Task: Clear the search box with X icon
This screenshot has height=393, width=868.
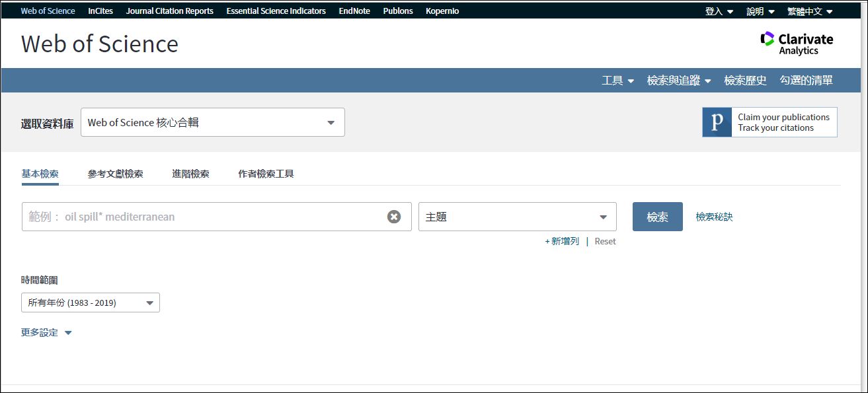Action: click(x=394, y=217)
